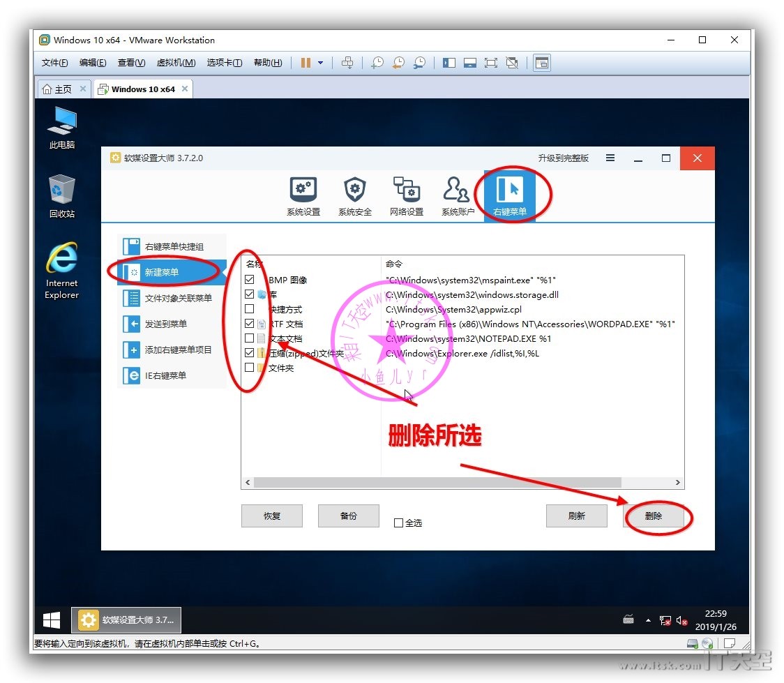
Task: Uncheck the BMP 图像 checkbox
Action: point(250,280)
